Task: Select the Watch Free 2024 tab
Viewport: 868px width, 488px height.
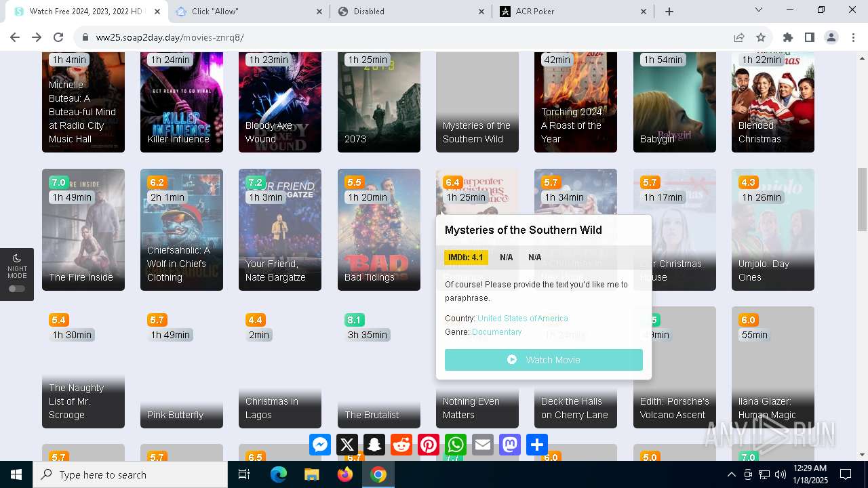Action: click(85, 12)
